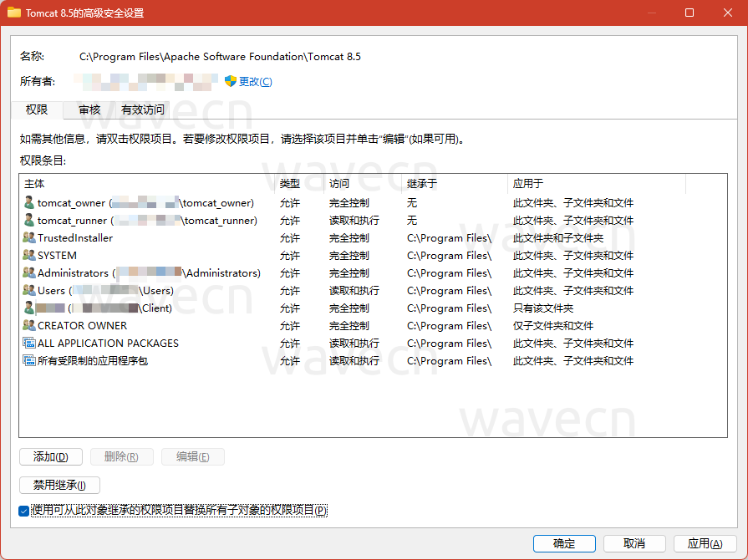Click 完全控制 in the tomcat_owner row
Image resolution: width=748 pixels, height=560 pixels.
point(349,203)
